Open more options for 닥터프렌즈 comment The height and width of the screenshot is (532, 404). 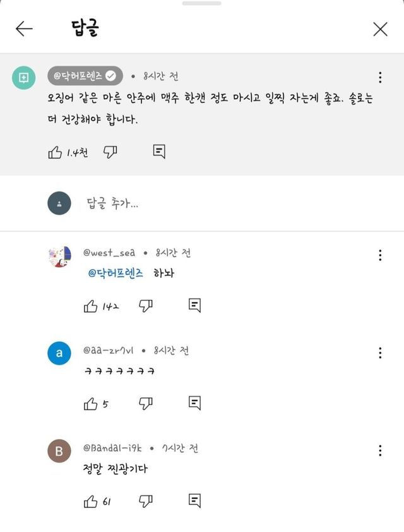380,77
